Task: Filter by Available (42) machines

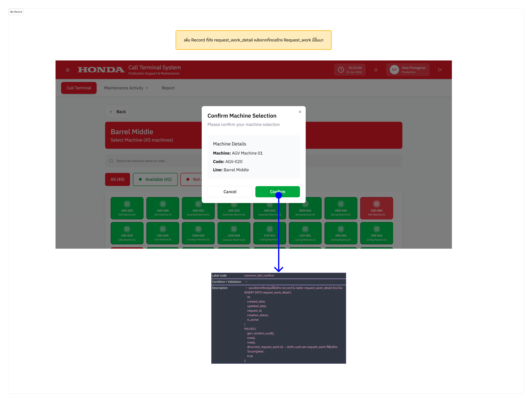Action: 155,179
